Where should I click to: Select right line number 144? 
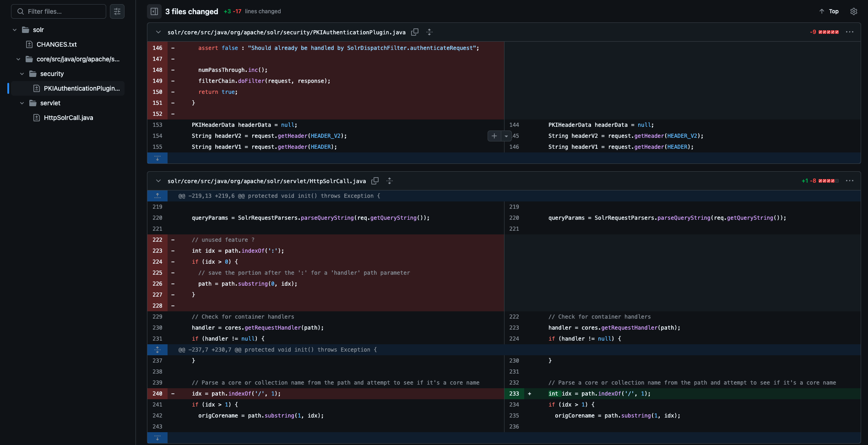(x=514, y=125)
